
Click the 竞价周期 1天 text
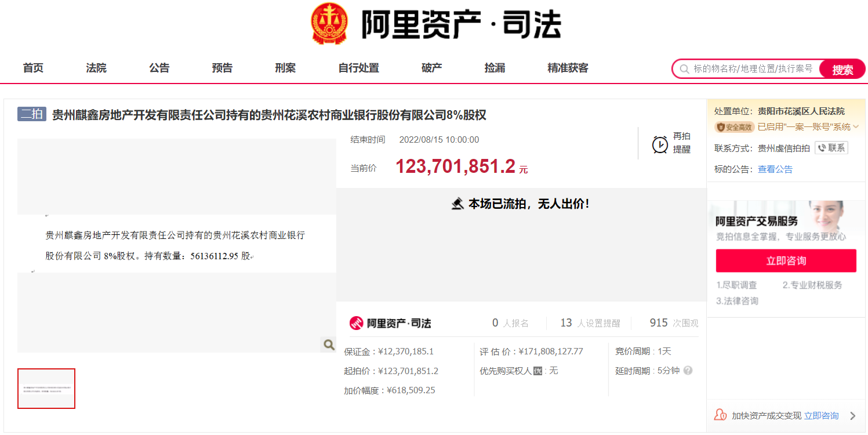pyautogui.click(x=643, y=351)
